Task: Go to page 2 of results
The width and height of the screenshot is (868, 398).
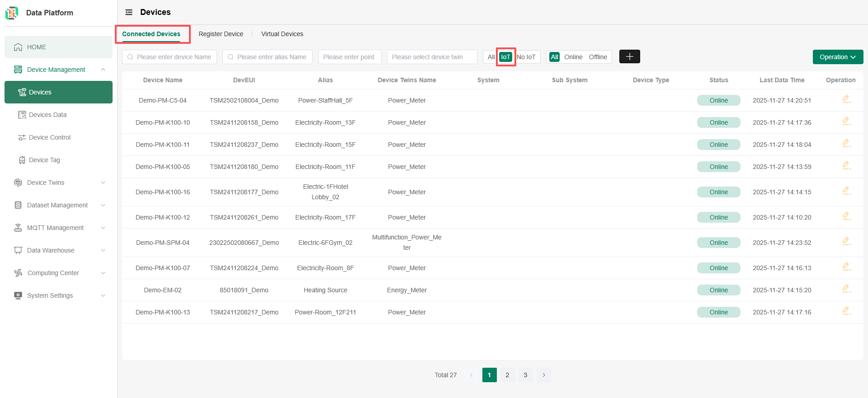Action: pos(507,375)
